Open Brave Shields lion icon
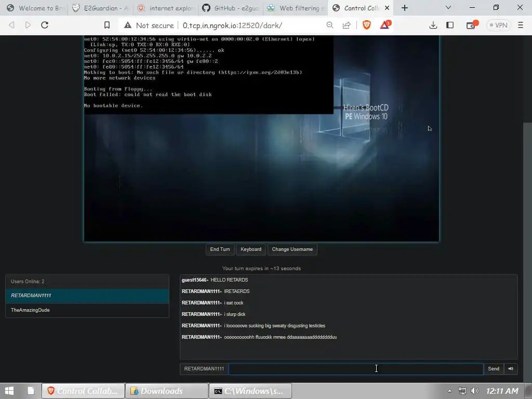 click(x=367, y=25)
